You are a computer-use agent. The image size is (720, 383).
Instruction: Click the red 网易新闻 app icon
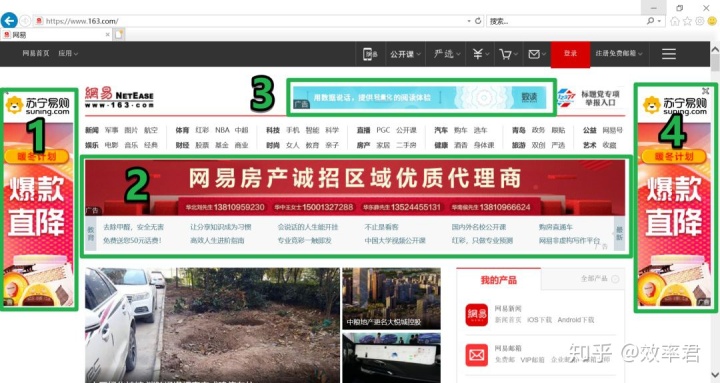point(477,315)
